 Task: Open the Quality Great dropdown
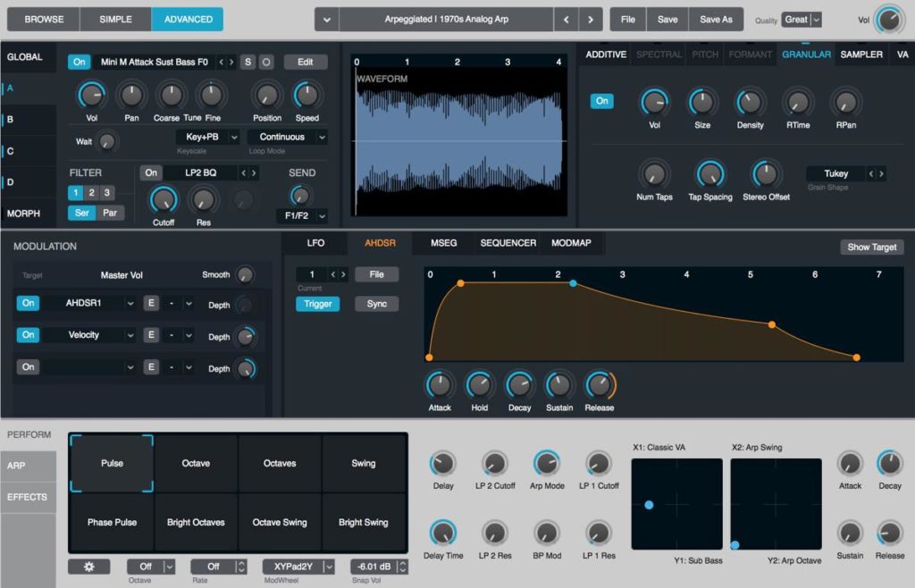pos(801,20)
